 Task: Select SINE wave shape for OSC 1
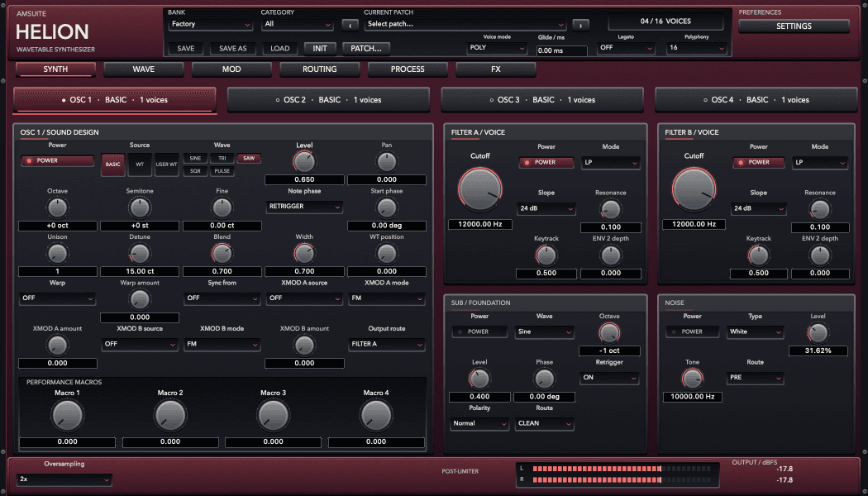(195, 159)
